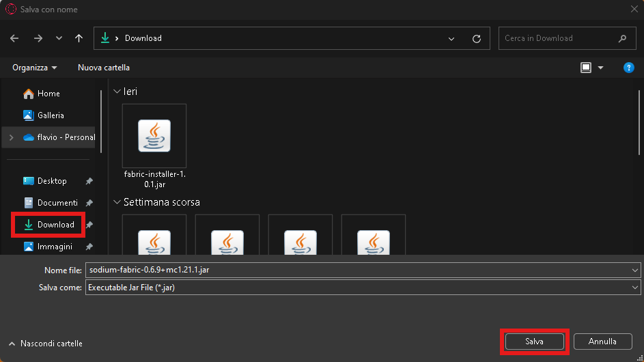The image size is (644, 362).
Task: Click the file list vertical scrollbar
Action: 639,123
